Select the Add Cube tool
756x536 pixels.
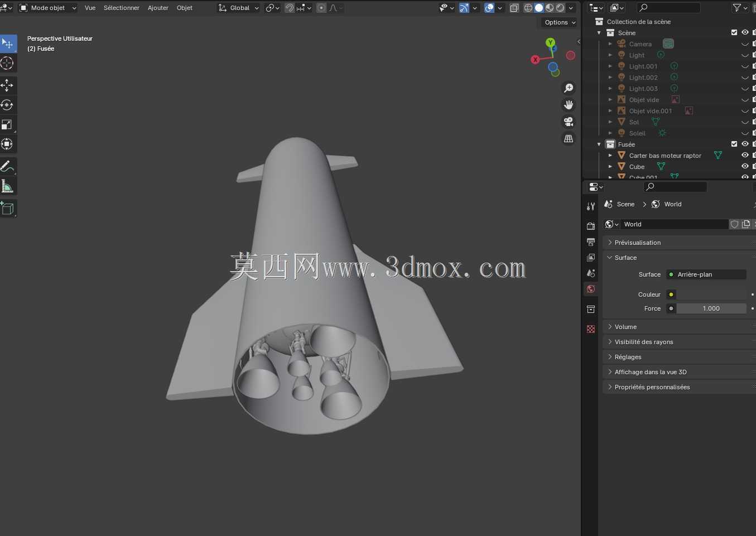pos(8,209)
